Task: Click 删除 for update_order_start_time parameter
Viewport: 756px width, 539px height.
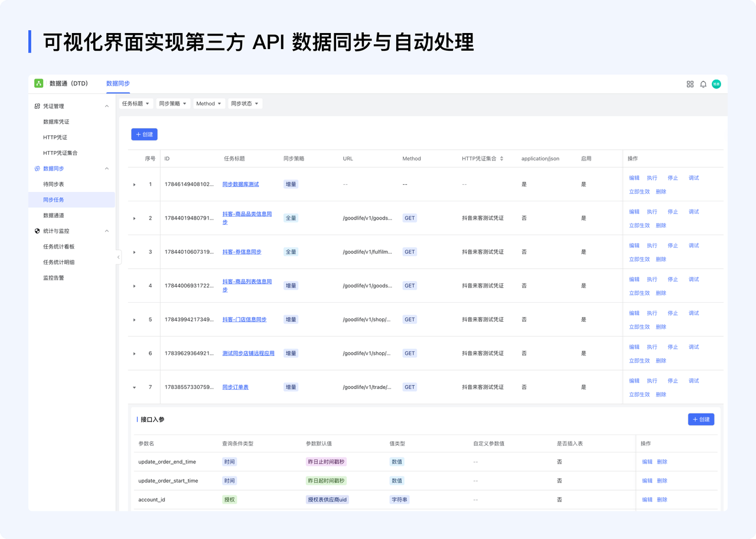Action: click(x=662, y=481)
